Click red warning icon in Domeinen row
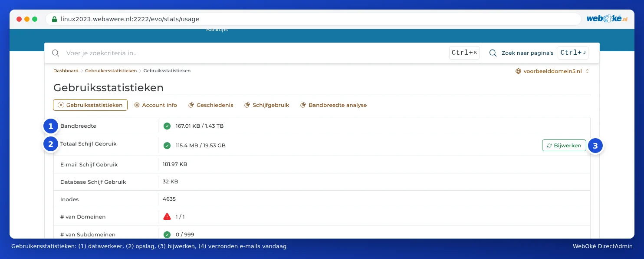Image resolution: width=644 pixels, height=259 pixels. point(167,216)
